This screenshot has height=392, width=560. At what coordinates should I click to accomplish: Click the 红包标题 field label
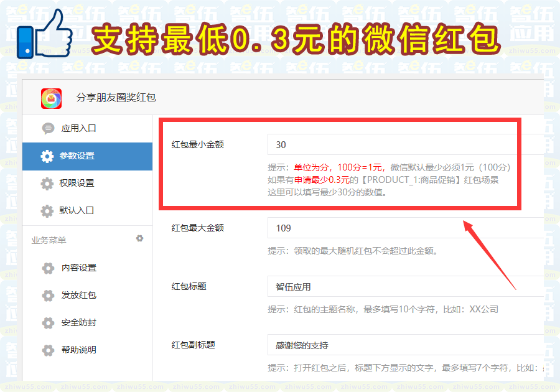[189, 287]
